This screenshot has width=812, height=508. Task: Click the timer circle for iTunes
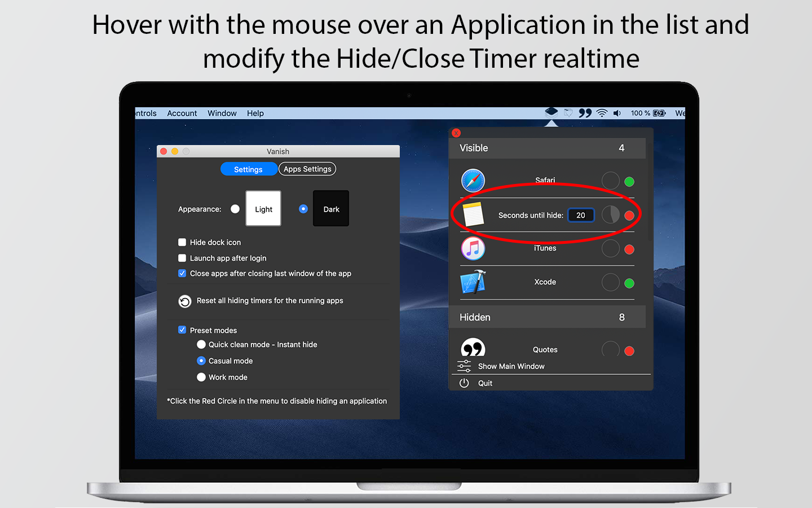[x=610, y=248]
